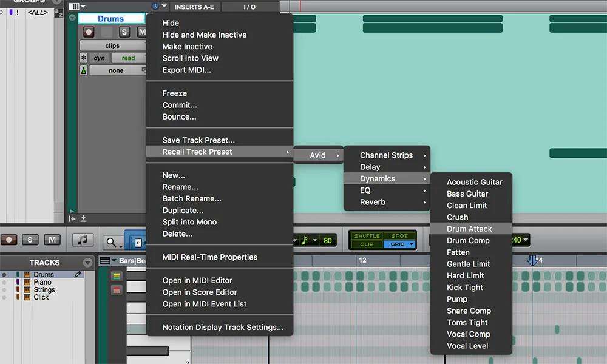Click the green metronome timebase icon on Drums track

click(x=84, y=70)
